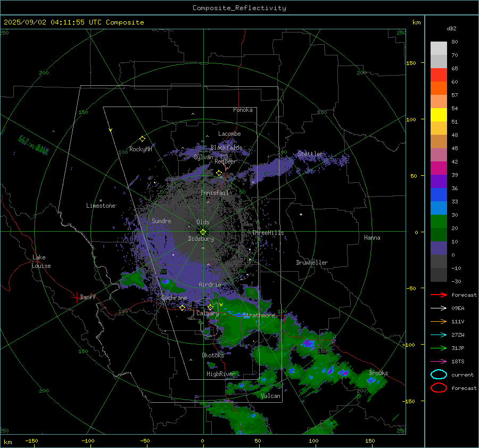Screen dimensions: 479x448
Task: Select the Sylvan label on the map
Action: [x=203, y=157]
